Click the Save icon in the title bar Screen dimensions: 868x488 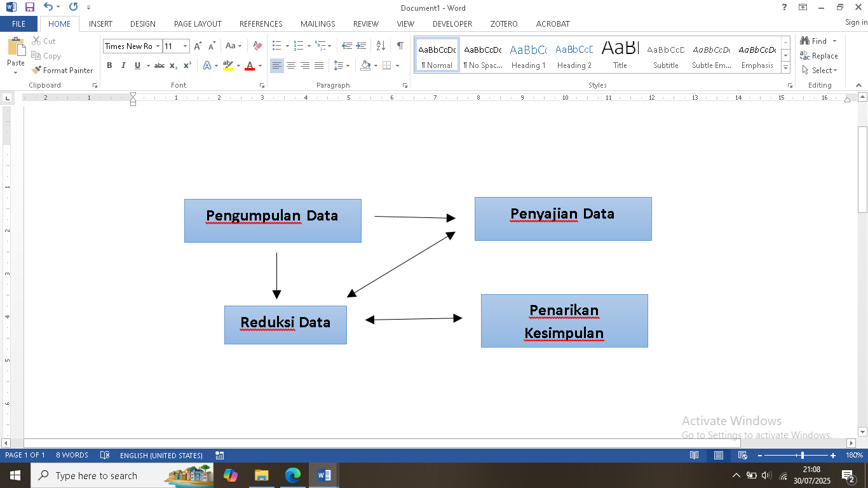pyautogui.click(x=29, y=8)
